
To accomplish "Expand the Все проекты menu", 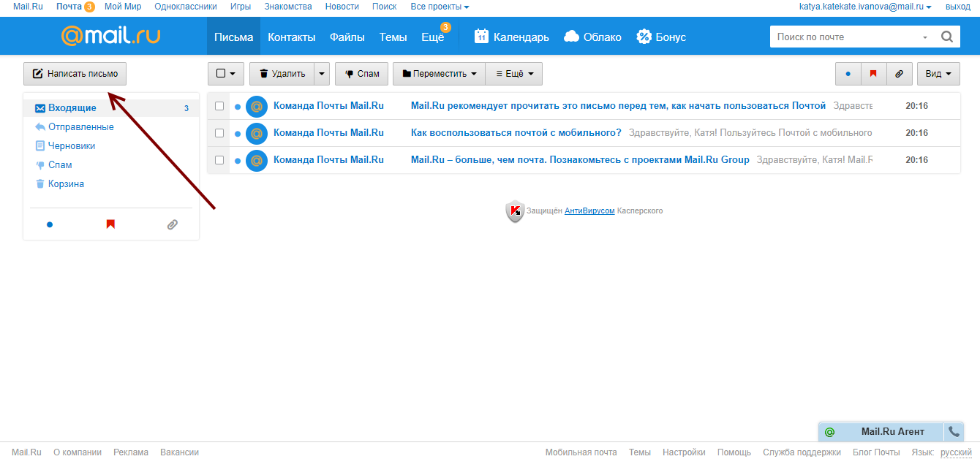I will [440, 7].
